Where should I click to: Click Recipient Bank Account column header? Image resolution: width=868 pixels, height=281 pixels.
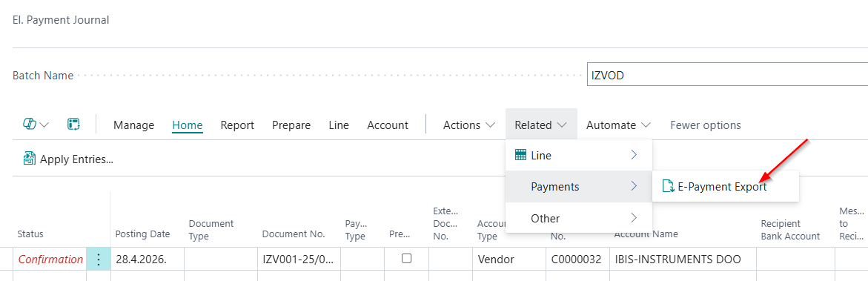(790, 229)
